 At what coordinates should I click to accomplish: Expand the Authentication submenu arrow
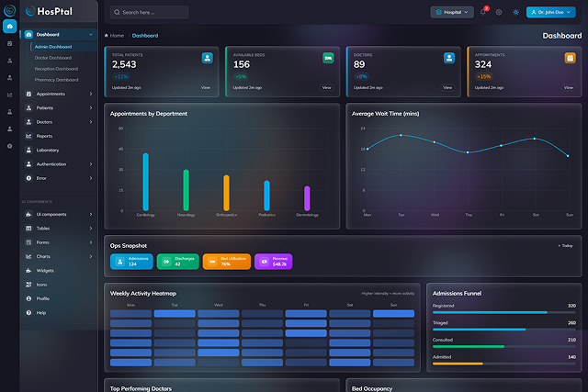click(91, 164)
